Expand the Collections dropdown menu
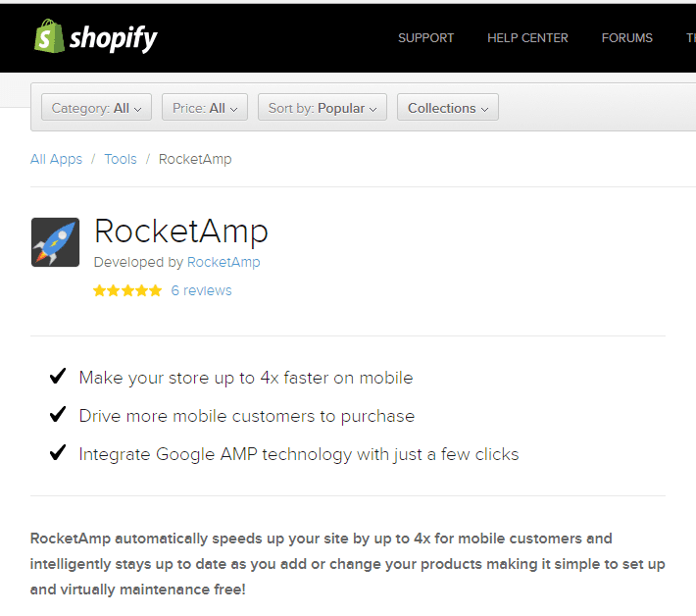Image resolution: width=696 pixels, height=616 pixels. 447,108
